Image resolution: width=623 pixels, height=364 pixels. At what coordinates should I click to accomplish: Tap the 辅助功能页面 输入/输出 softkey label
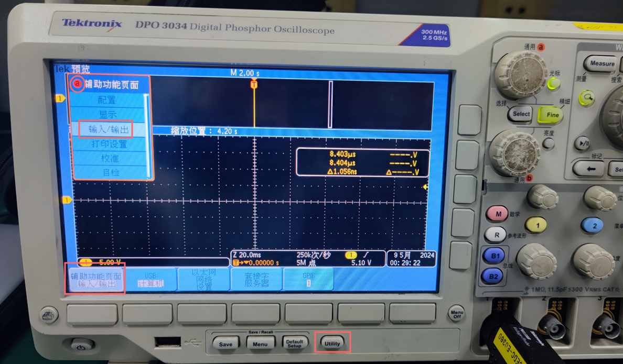[x=96, y=280]
